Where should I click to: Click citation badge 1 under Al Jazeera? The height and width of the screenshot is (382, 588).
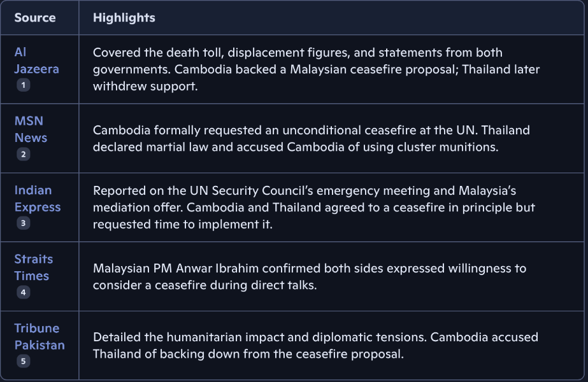[23, 85]
